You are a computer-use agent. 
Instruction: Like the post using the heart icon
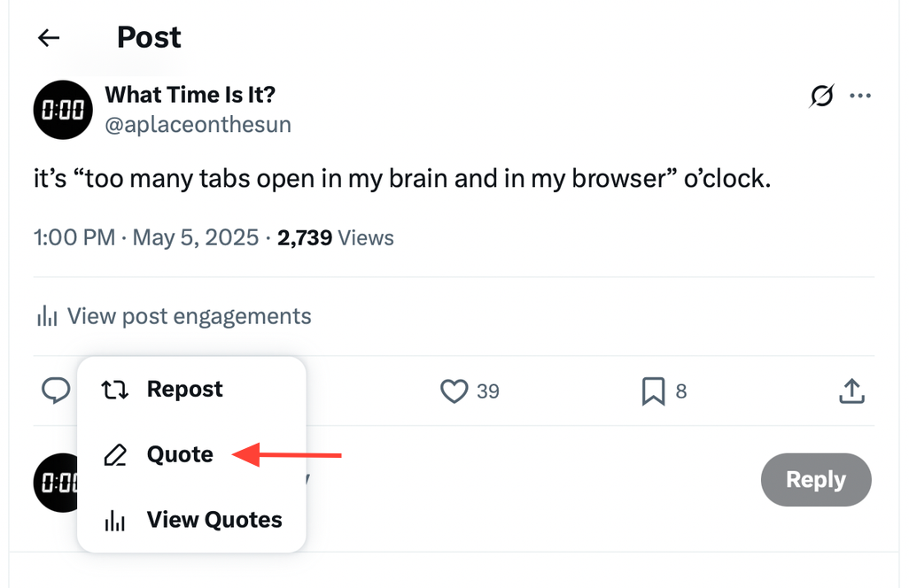pyautogui.click(x=454, y=391)
